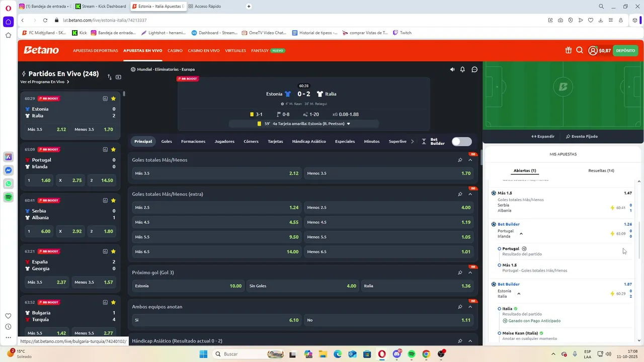
Task: Click the green Depósito button
Action: click(x=625, y=50)
